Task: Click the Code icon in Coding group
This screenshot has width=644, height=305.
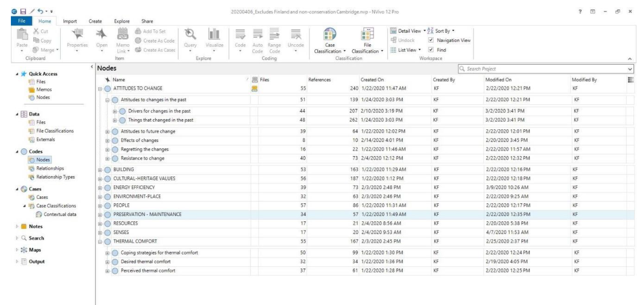Action: tap(240, 34)
